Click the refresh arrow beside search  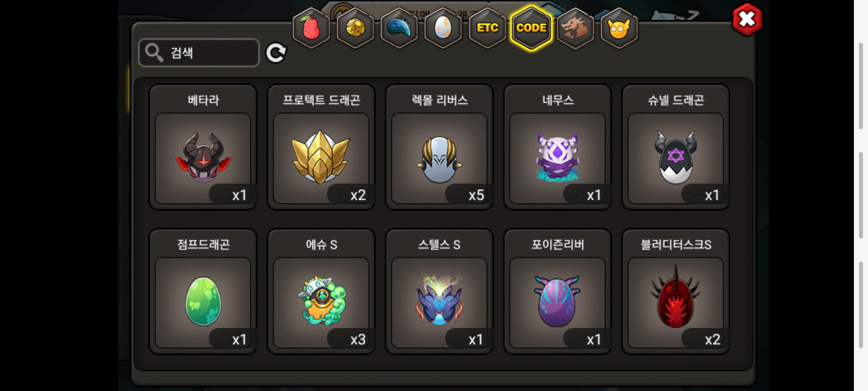pyautogui.click(x=276, y=53)
